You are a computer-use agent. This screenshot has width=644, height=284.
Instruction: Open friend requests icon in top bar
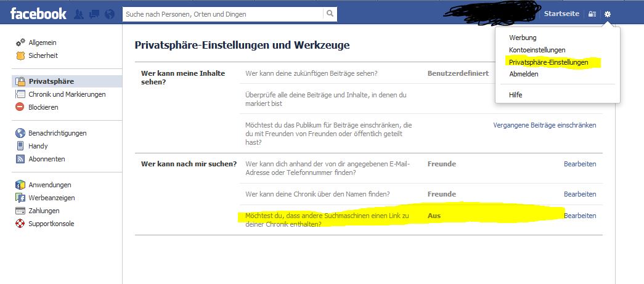(x=79, y=14)
